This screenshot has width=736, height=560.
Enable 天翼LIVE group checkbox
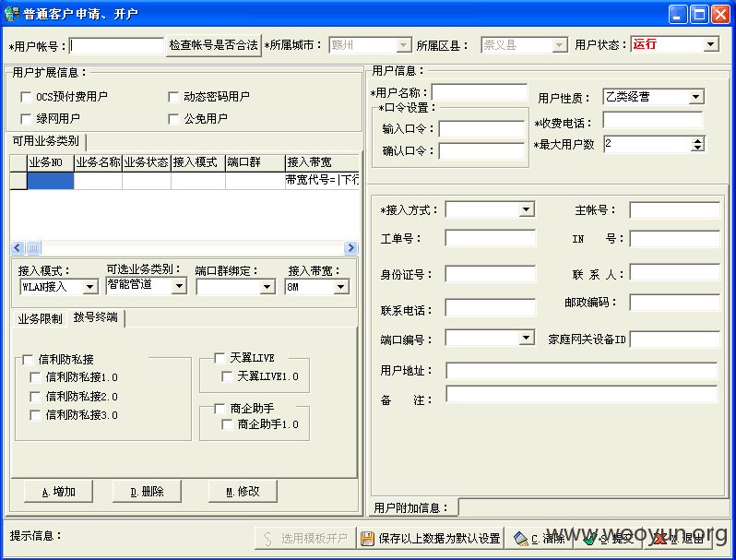220,358
